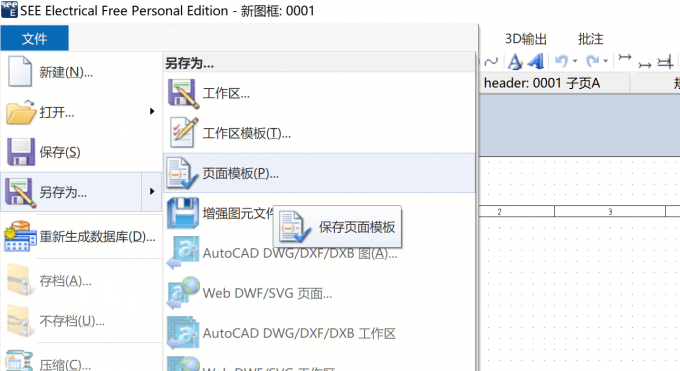Click the undo arrow icon
This screenshot has height=371, width=680.
[561, 61]
